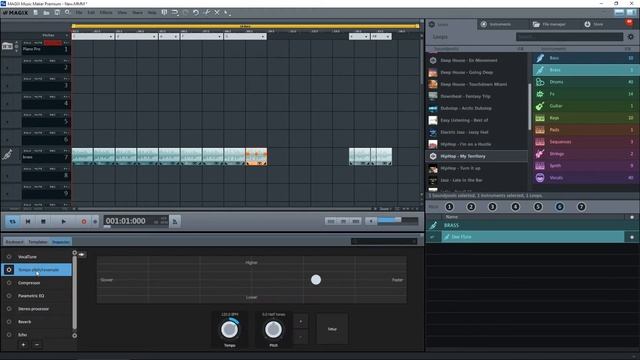Viewport: 640px width, 360px height.
Task: Click the Loops search field
Action: [570, 37]
